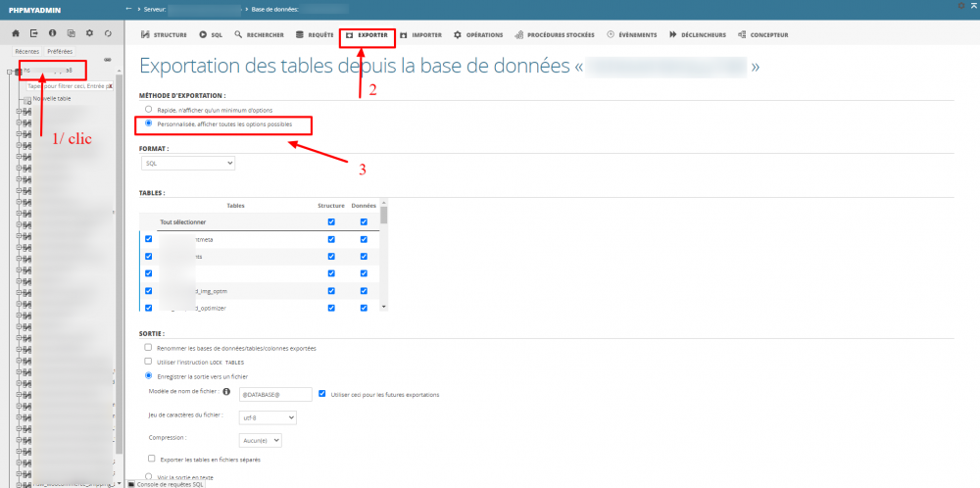
Task: Click the Nouvelle table link
Action: pyautogui.click(x=51, y=99)
